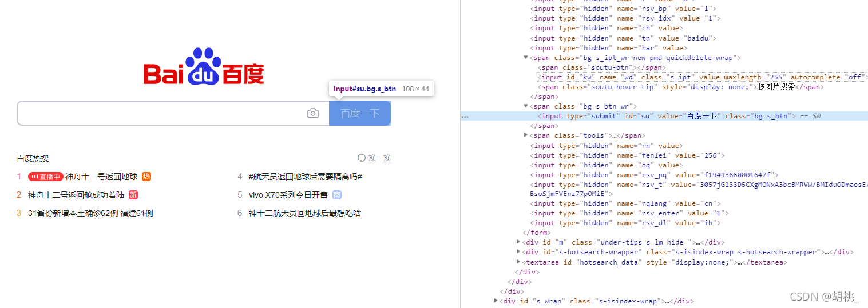The width and height of the screenshot is (868, 308).
Task: Expand the span class tools node
Action: [526, 135]
